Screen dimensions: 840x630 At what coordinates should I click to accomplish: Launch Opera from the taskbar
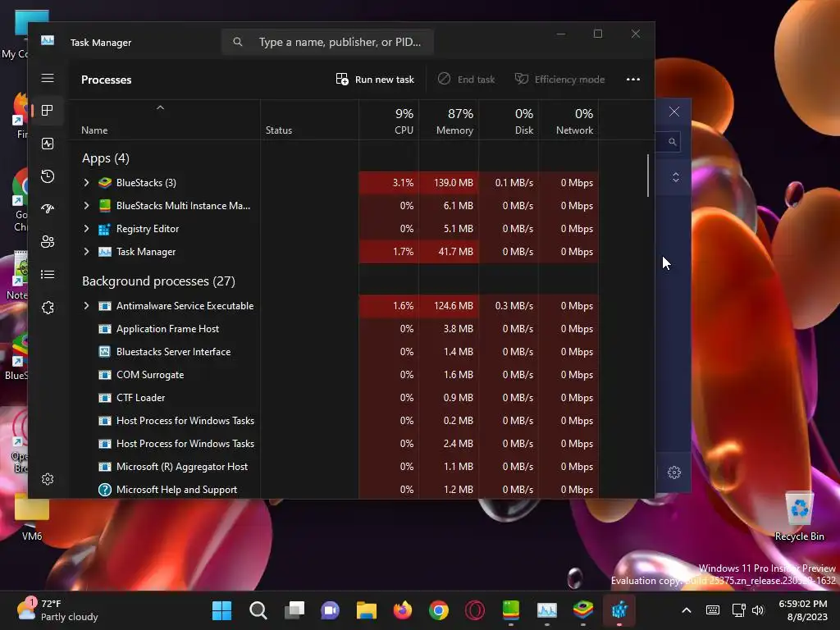475,610
